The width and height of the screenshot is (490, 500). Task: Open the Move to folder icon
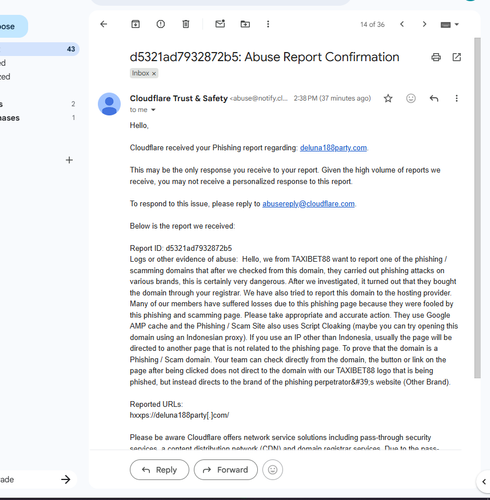click(x=245, y=24)
